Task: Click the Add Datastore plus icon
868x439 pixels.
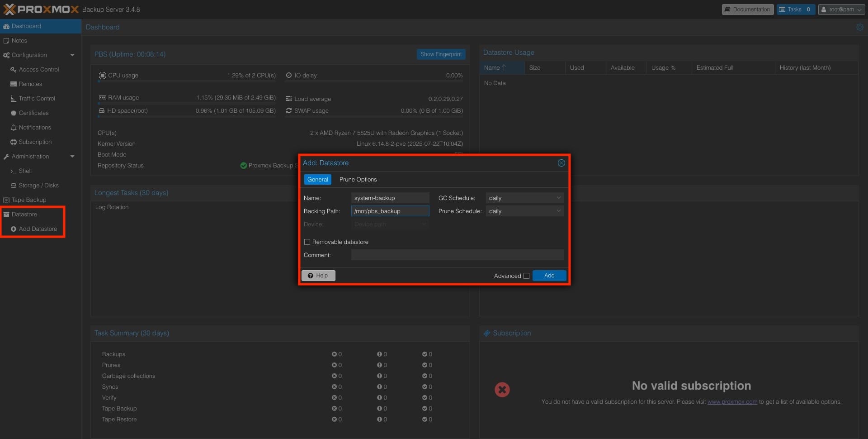Action: pos(14,229)
